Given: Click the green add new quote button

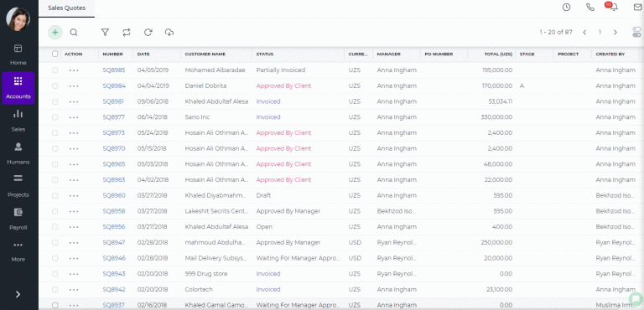Looking at the screenshot, I should (x=55, y=33).
